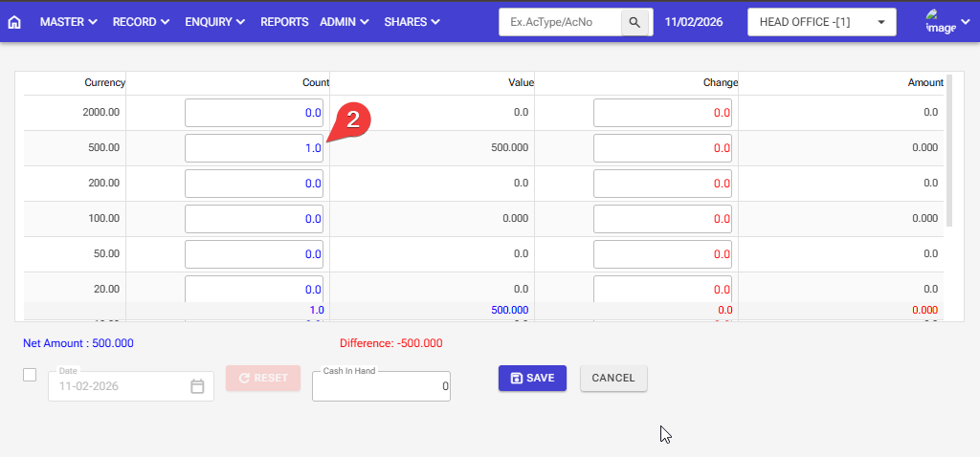Click the account search box

561,22
